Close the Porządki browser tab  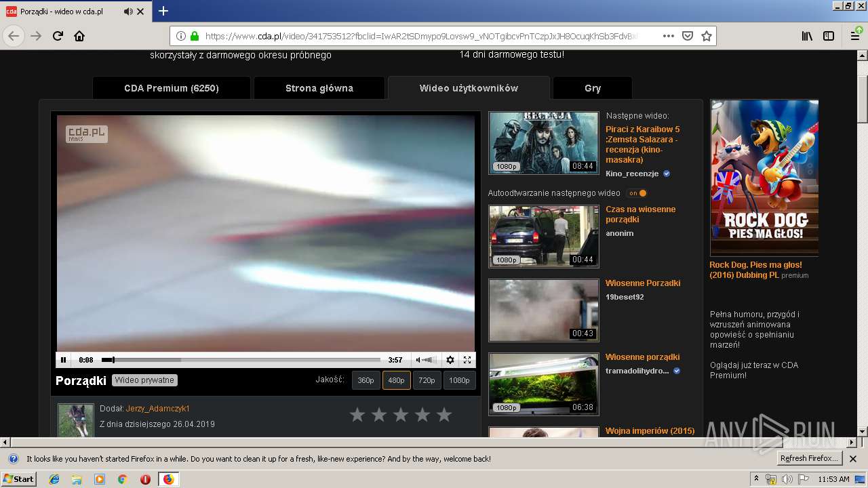click(x=140, y=12)
